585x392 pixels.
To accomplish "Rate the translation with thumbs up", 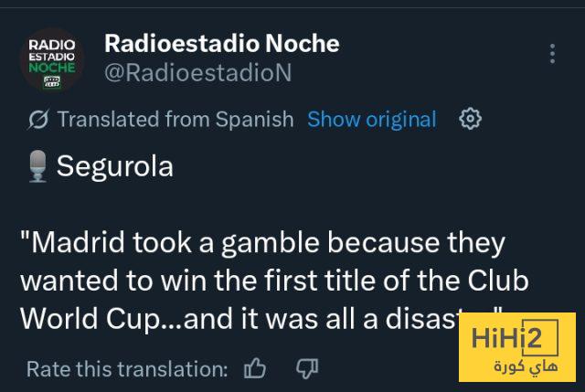I will [255, 368].
